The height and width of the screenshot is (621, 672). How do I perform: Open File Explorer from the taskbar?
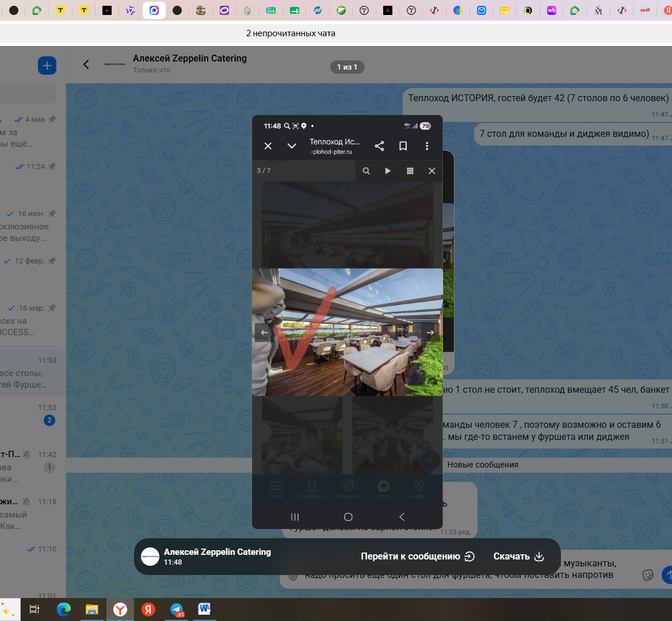91,609
